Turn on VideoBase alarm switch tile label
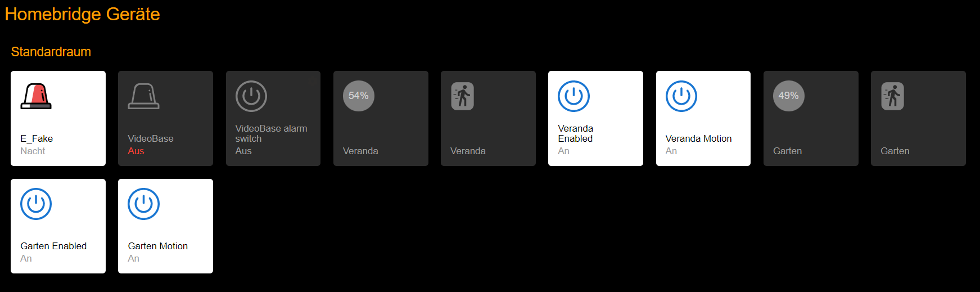 coord(271,133)
